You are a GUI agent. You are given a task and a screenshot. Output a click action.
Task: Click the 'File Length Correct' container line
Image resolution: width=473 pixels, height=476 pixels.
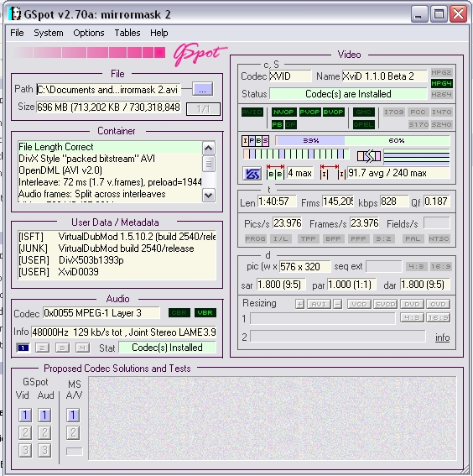(x=109, y=147)
